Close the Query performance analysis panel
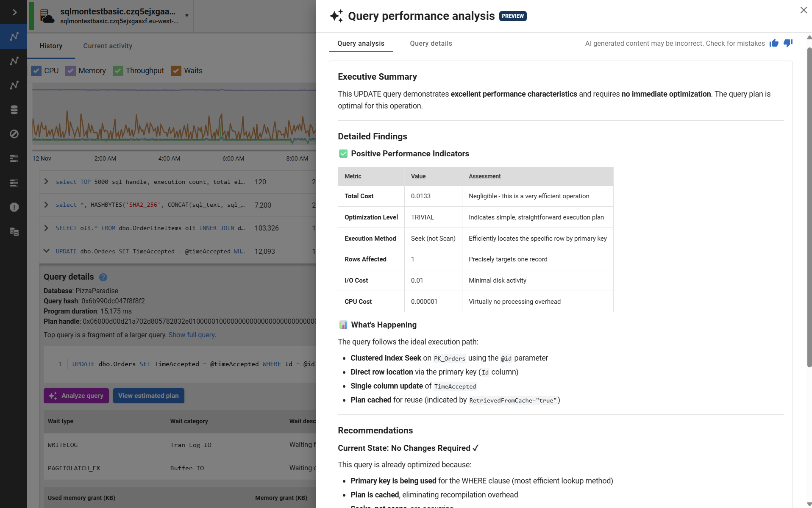The image size is (812, 508). tap(803, 10)
